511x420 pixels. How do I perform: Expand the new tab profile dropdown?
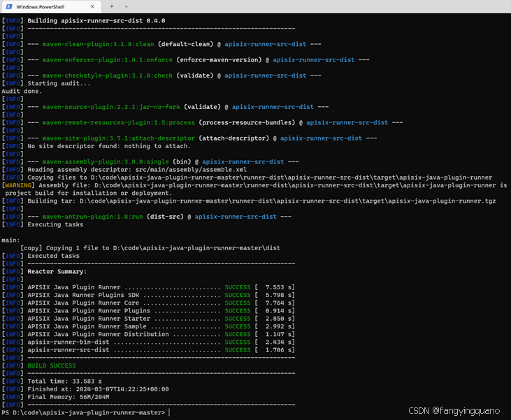click(127, 6)
